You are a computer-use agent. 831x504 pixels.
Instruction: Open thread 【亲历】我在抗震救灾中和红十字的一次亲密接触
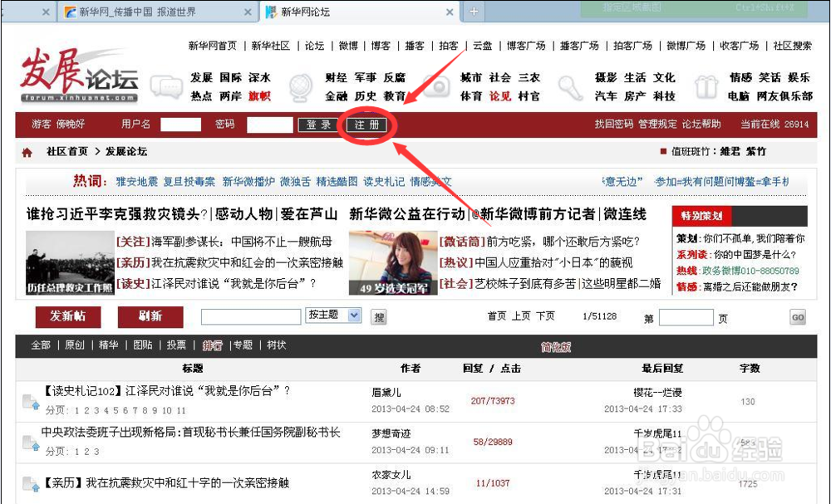tap(165, 482)
